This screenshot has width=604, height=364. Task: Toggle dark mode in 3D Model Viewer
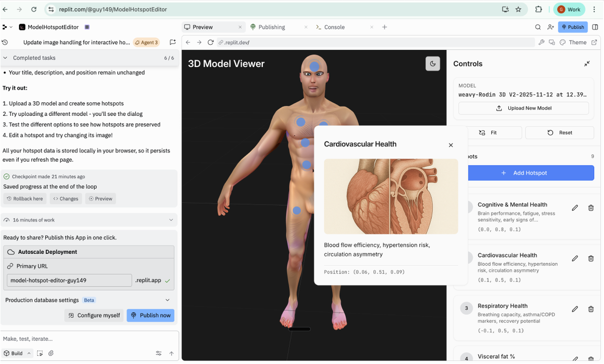pos(433,63)
